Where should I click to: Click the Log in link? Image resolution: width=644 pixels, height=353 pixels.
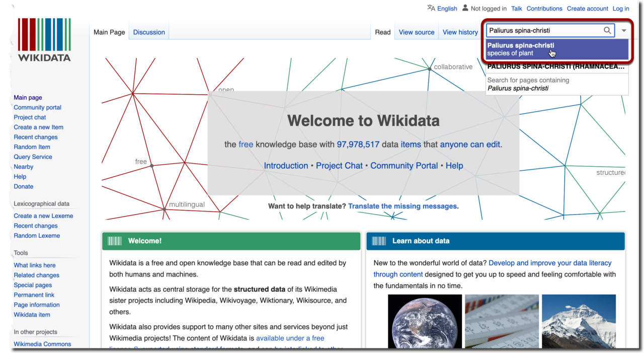(620, 8)
